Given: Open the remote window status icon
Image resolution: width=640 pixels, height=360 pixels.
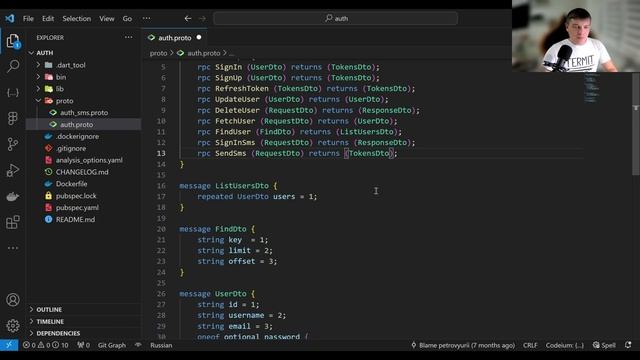Looking at the screenshot, I should 9,345.
